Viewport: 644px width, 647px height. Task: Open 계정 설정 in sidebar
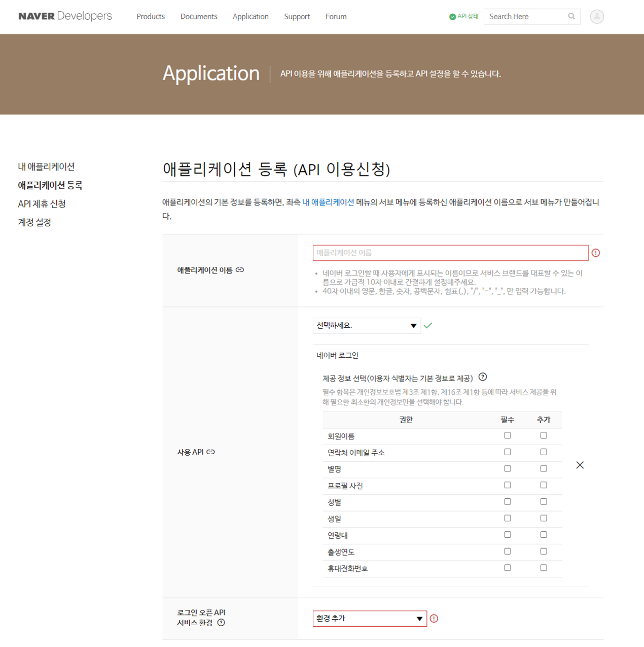click(x=34, y=222)
